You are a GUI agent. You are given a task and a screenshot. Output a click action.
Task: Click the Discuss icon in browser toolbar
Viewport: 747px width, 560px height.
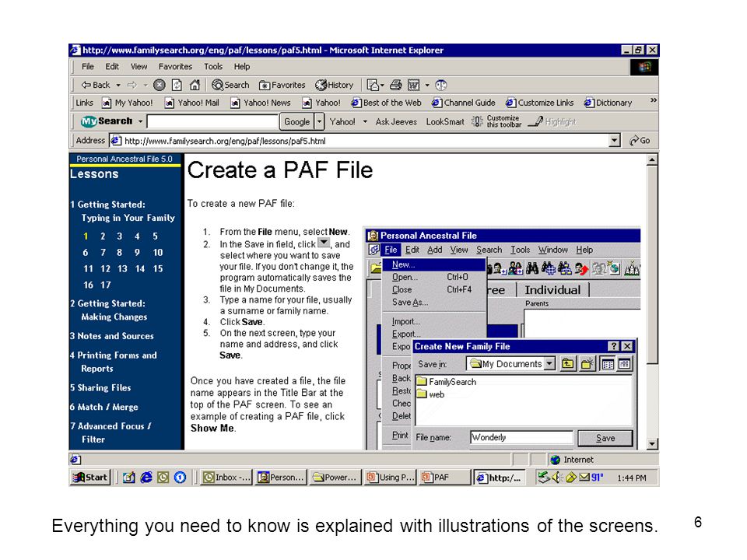point(442,86)
